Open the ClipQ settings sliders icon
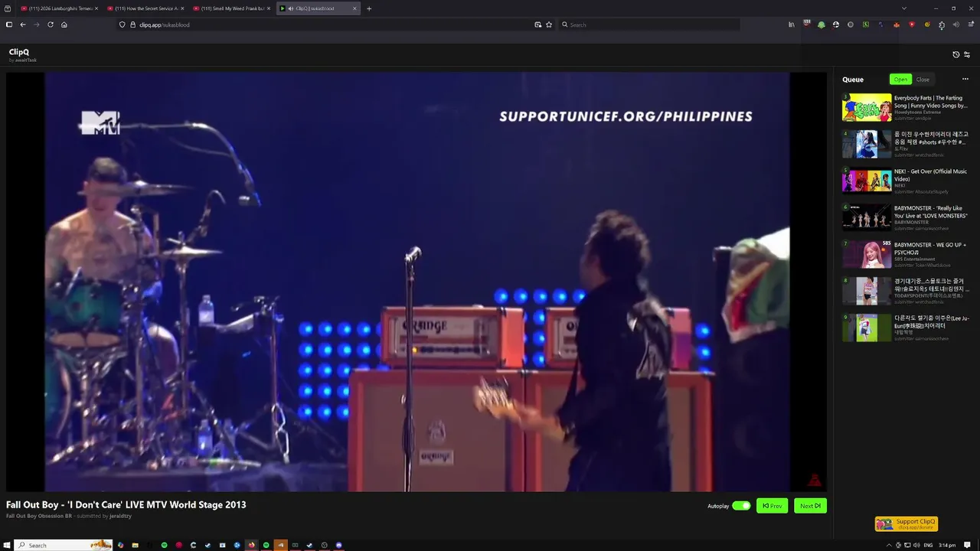The image size is (980, 551). pos(967,54)
